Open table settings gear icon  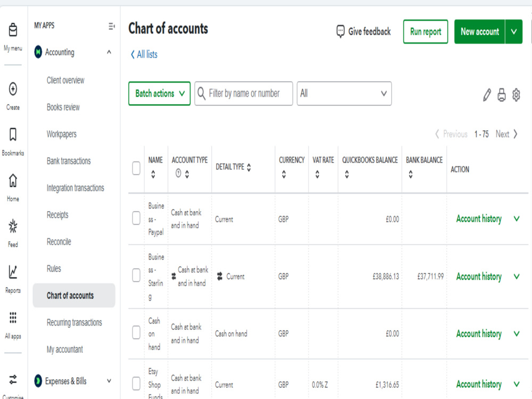point(516,95)
